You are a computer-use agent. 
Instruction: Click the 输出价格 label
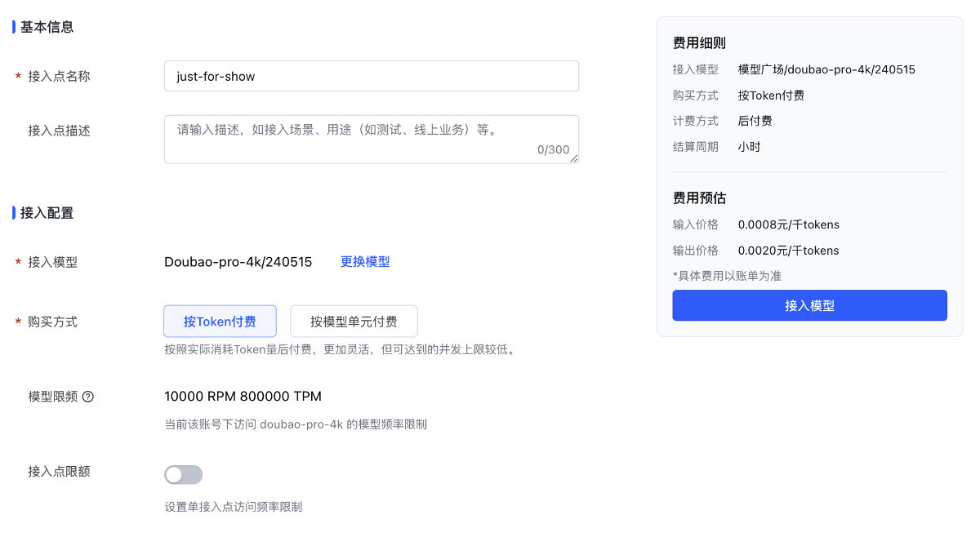[696, 251]
